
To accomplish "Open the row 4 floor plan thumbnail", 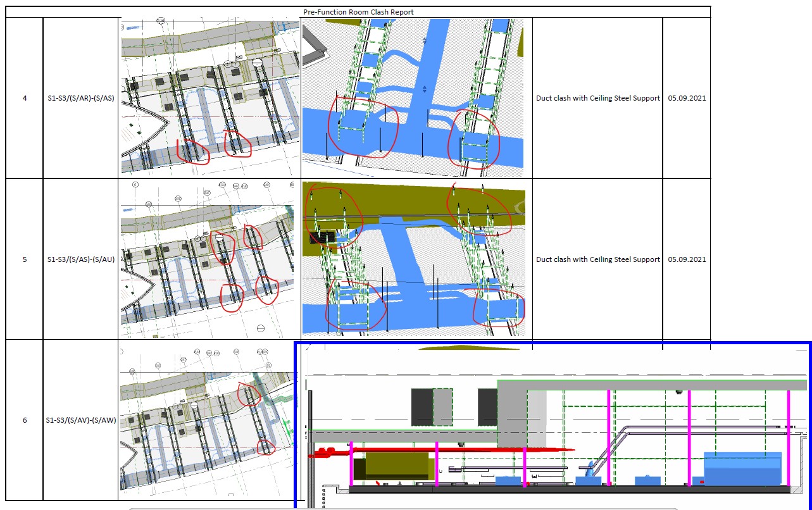I will coord(210,97).
